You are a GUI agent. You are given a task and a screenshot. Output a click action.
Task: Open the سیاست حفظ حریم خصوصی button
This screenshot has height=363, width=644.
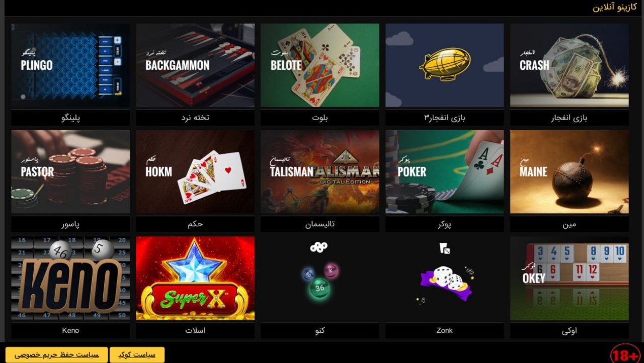tap(56, 354)
